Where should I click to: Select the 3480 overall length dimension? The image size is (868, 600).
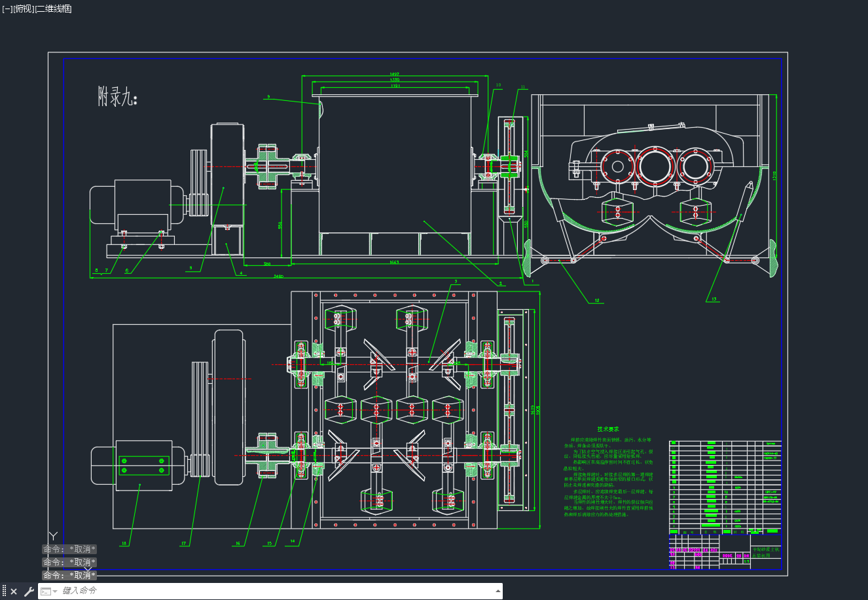pos(278,276)
